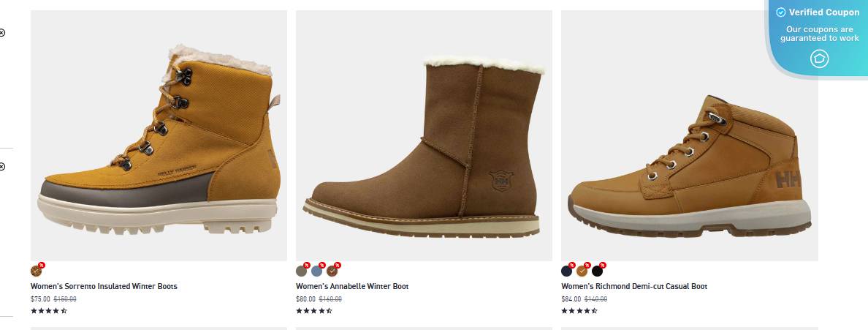868x330 pixels.
Task: Open Women's Annabelle Winter Boot title link
Action: (352, 286)
